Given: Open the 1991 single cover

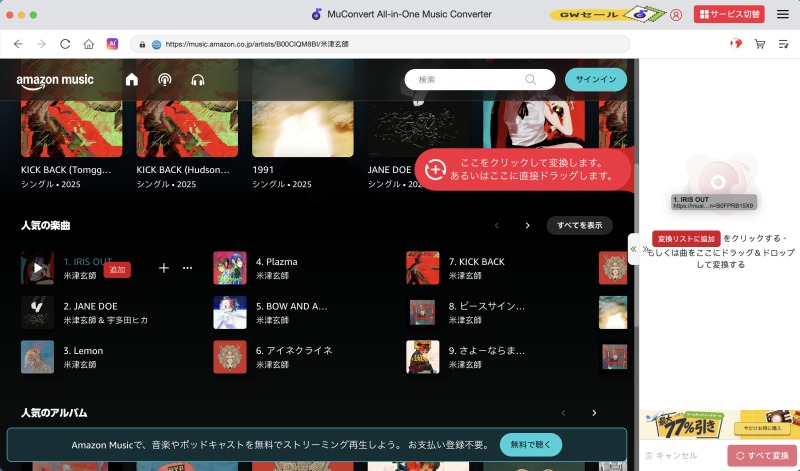Looking at the screenshot, I should tap(303, 129).
